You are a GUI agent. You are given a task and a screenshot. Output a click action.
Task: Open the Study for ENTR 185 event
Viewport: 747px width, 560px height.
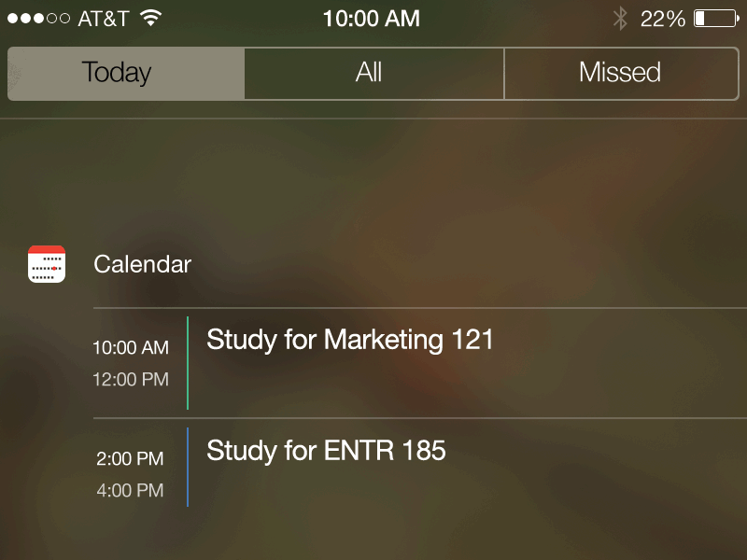pyautogui.click(x=329, y=451)
